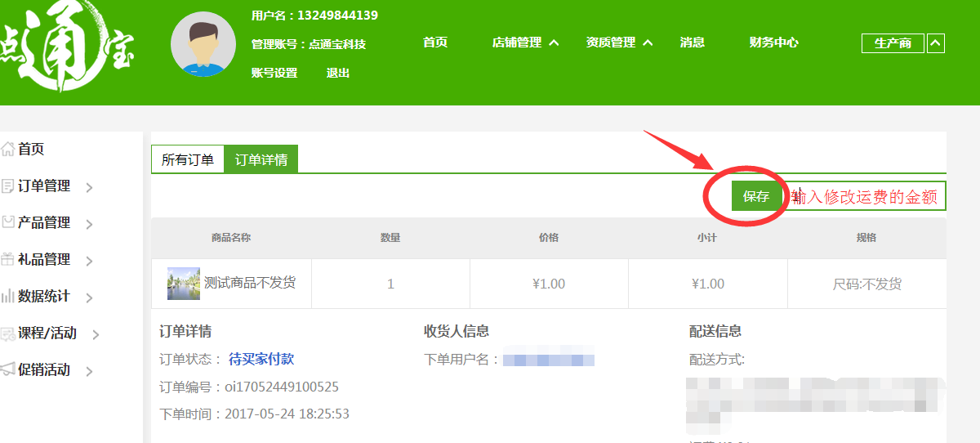Click the data statistics chart icon

(x=8, y=297)
